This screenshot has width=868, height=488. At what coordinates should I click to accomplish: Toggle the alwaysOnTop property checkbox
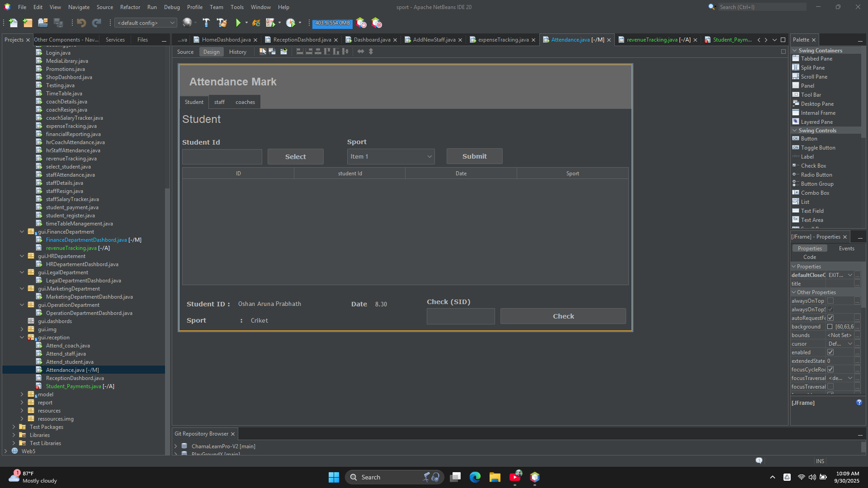[x=830, y=301]
